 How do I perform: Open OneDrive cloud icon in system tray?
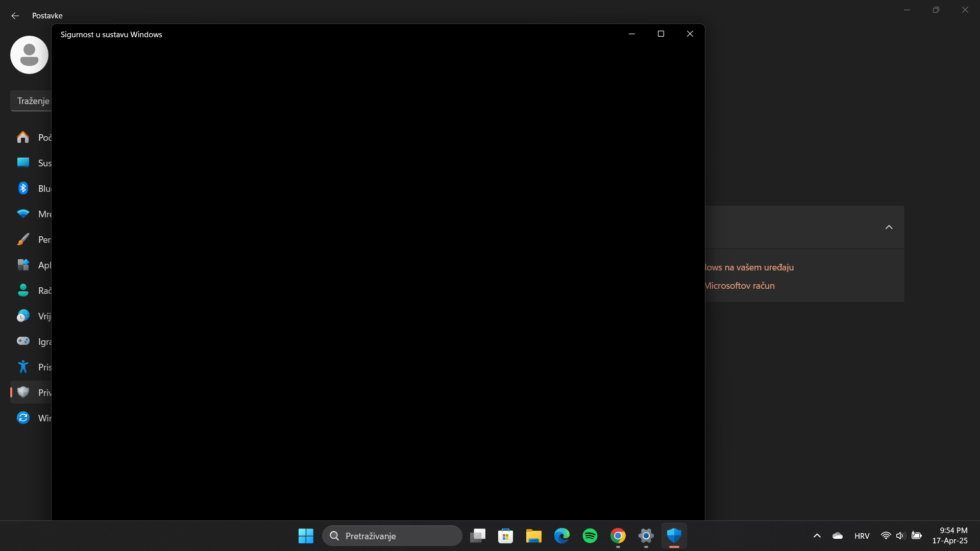tap(838, 536)
